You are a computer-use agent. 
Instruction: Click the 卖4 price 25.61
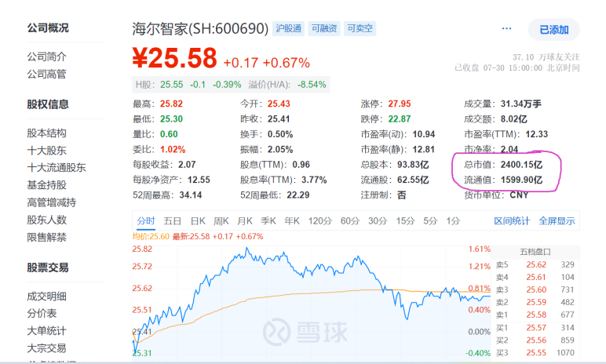536,277
